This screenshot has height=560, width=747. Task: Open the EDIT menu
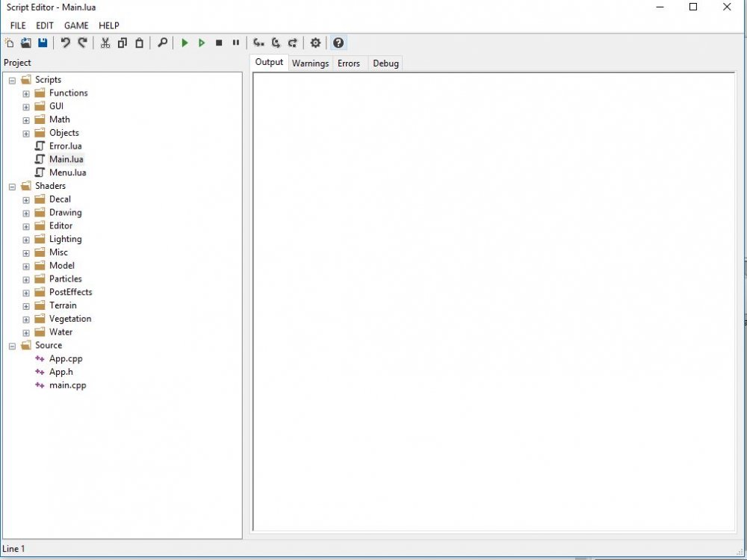45,25
